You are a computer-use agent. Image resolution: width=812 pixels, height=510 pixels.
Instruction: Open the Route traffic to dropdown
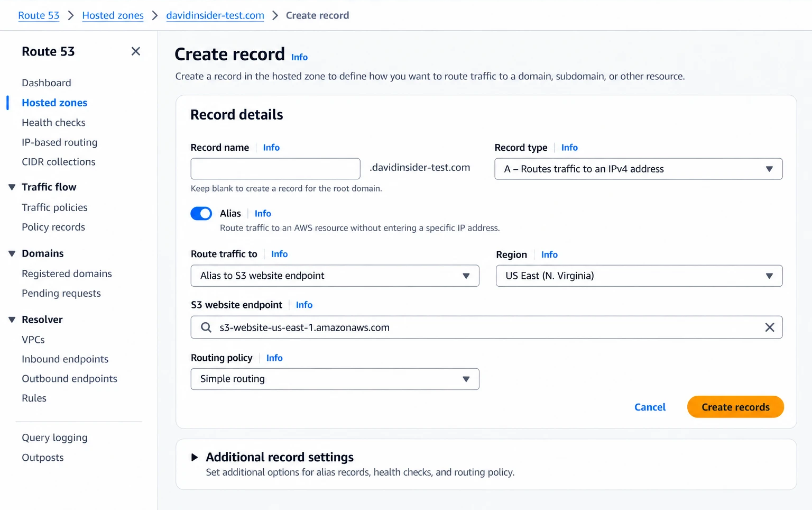[x=335, y=276]
